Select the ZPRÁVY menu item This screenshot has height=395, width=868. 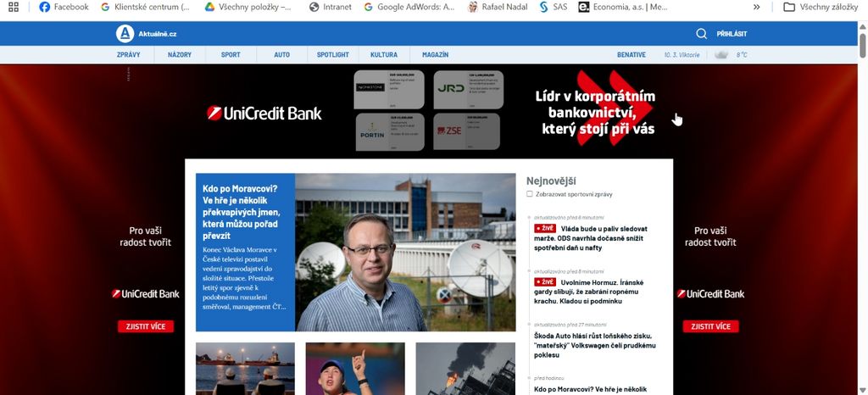click(x=129, y=55)
